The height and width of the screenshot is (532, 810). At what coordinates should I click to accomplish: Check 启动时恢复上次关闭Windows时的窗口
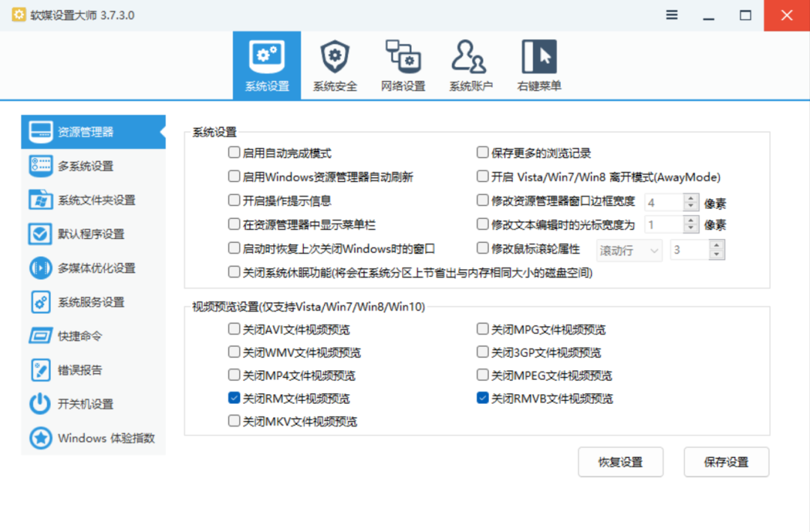(x=234, y=248)
